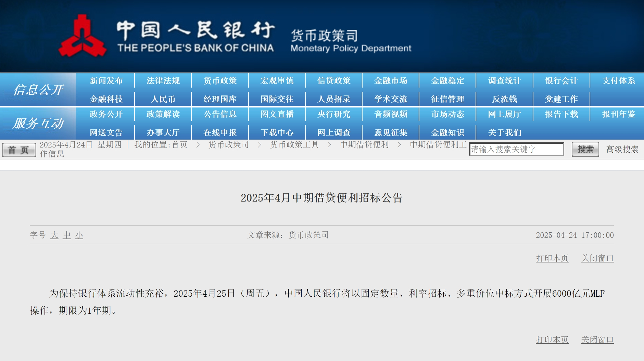Image resolution: width=644 pixels, height=361 pixels.
Task: Set font size to large (大)
Action: click(54, 235)
